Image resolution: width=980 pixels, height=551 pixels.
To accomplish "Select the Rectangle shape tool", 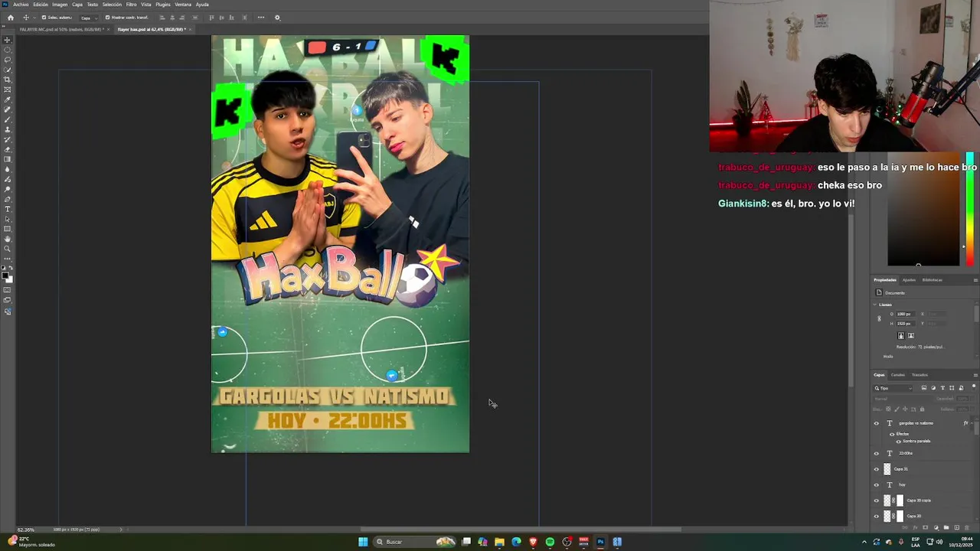I will pyautogui.click(x=7, y=229).
